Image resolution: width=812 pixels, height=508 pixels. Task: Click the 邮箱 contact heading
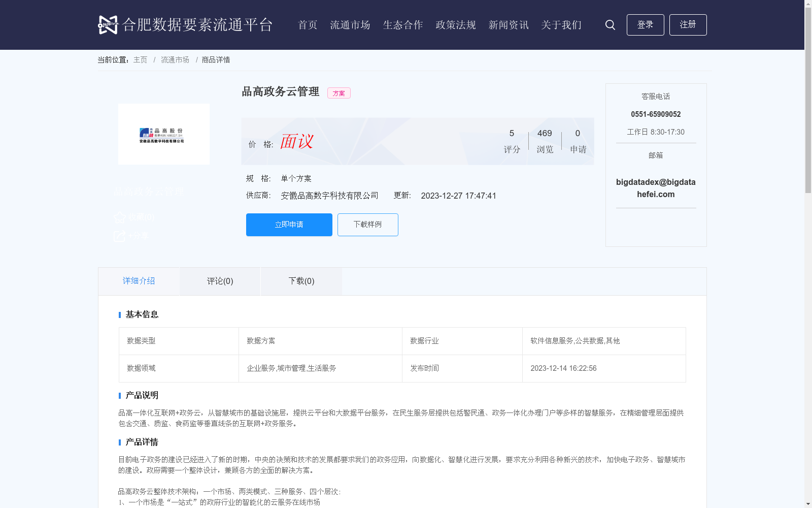tap(656, 155)
